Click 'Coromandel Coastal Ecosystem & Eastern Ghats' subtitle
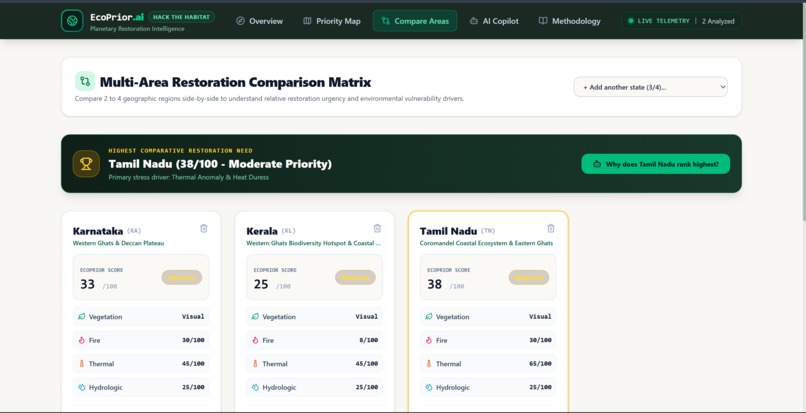 click(486, 243)
